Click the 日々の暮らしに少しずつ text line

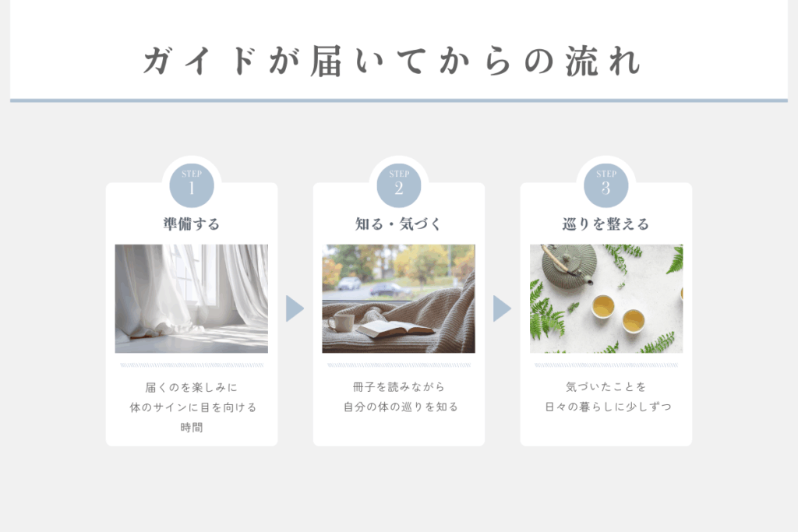[x=608, y=407]
